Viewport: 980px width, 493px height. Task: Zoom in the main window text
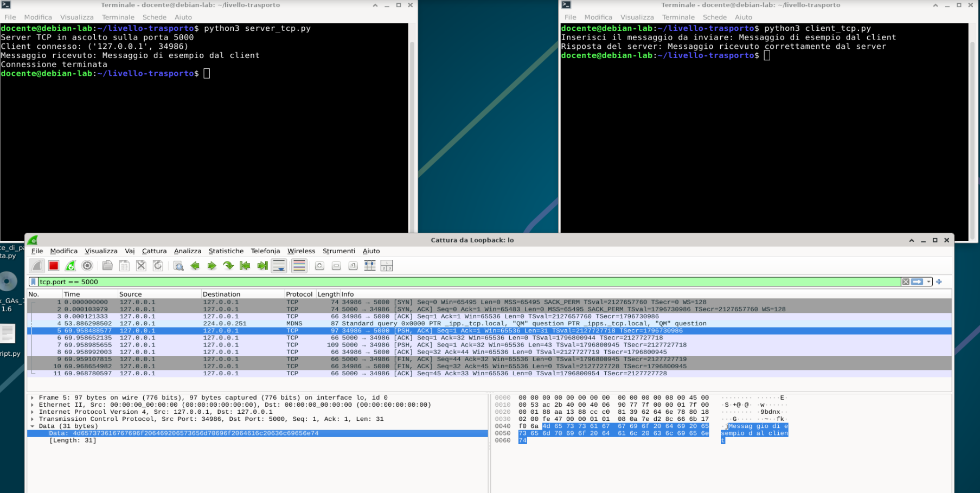click(319, 266)
